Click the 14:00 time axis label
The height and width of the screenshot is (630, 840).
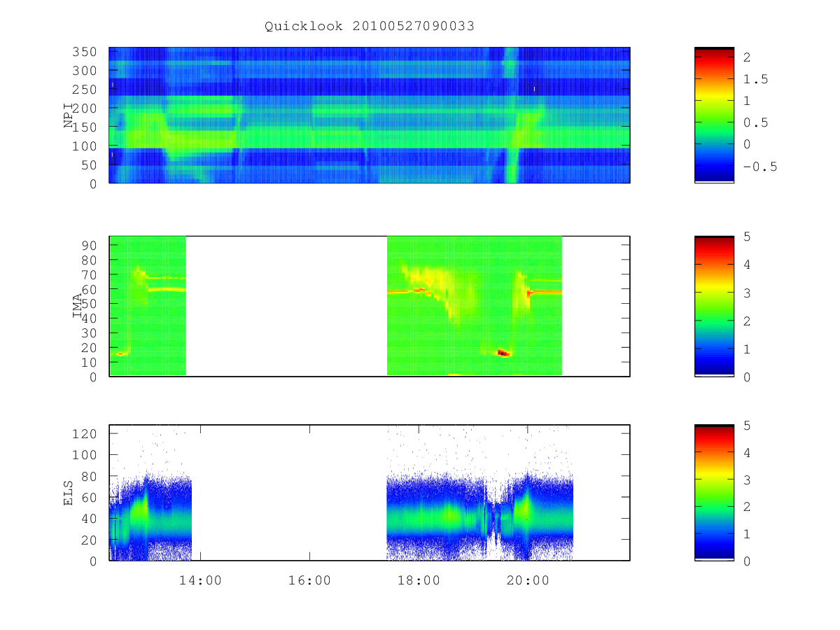201,580
